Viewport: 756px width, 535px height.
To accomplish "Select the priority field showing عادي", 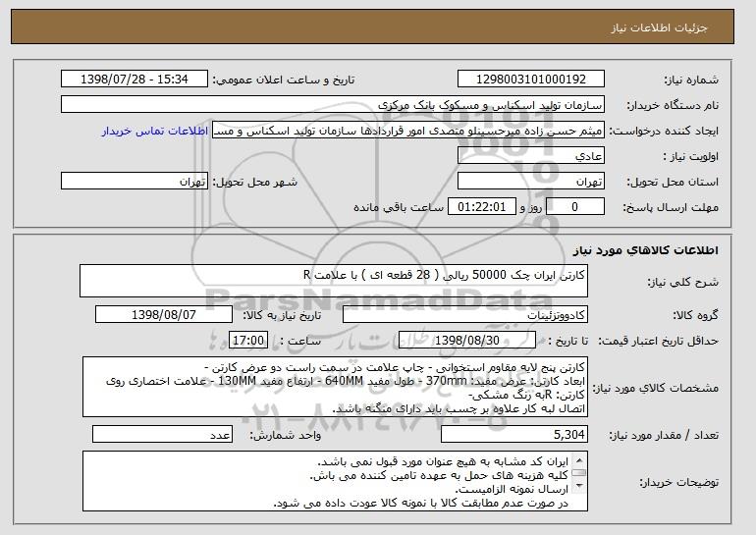I will [x=531, y=156].
